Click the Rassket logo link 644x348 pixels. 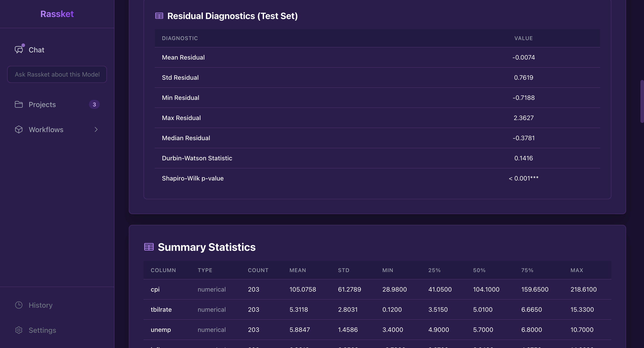point(57,14)
